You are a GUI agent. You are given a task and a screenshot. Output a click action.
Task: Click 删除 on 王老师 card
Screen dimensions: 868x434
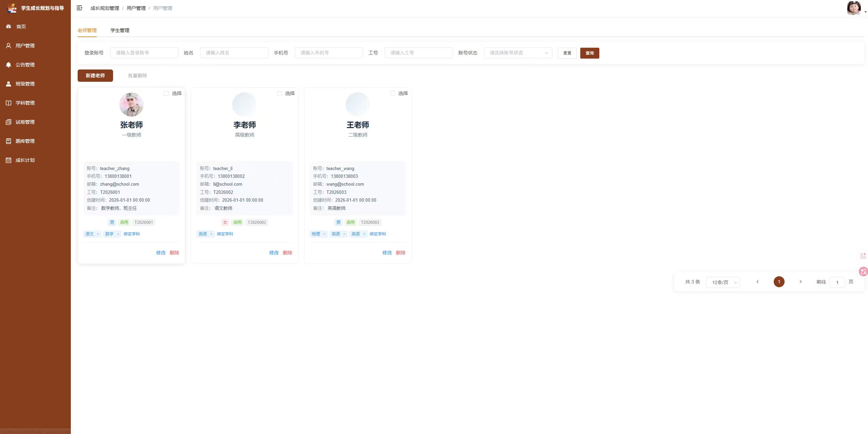[401, 253]
